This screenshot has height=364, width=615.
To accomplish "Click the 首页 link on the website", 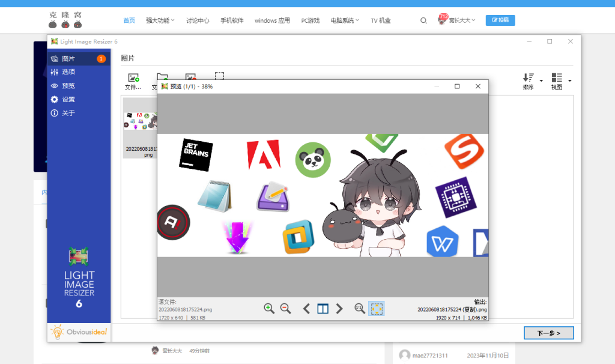I will point(129,20).
